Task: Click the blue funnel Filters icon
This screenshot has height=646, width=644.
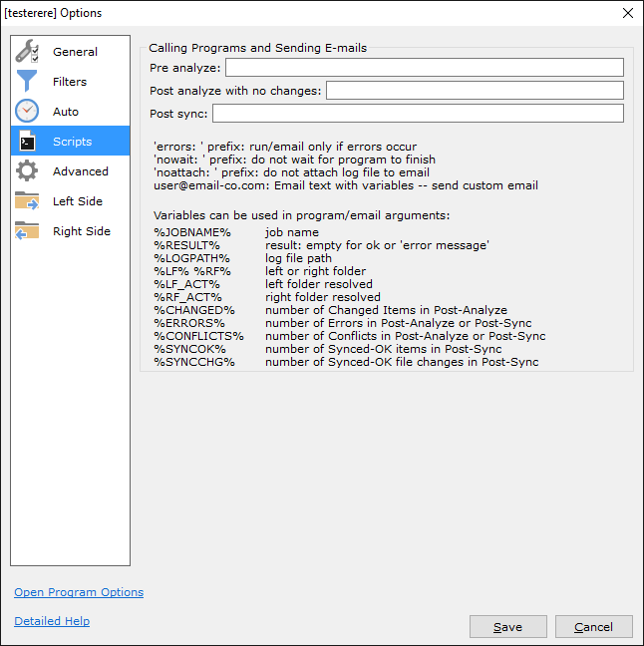Action: point(27,82)
